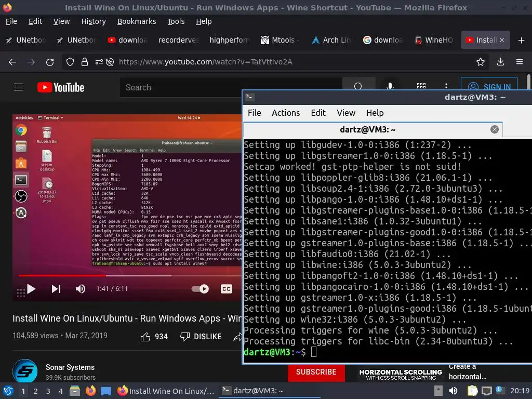
Task: Open Firefox Tools menu
Action: (176, 21)
